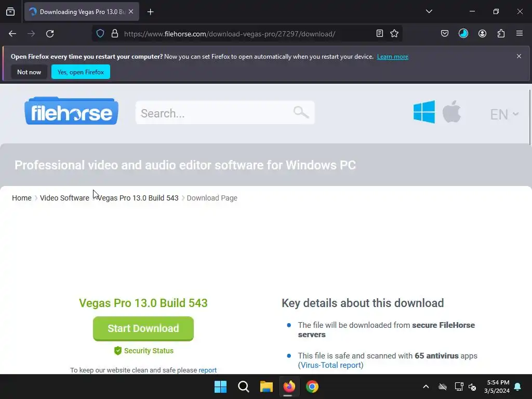
Task: Open File Explorer from taskbar
Action: point(267,387)
